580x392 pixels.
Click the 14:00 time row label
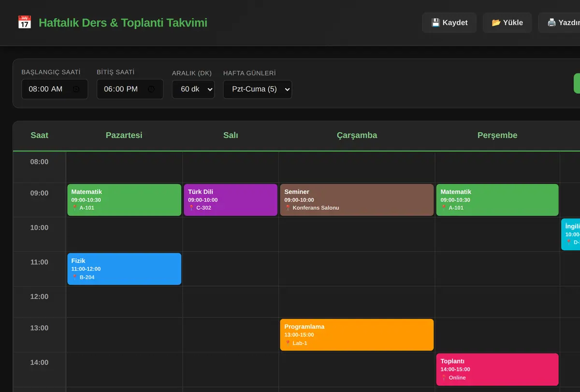tap(40, 363)
